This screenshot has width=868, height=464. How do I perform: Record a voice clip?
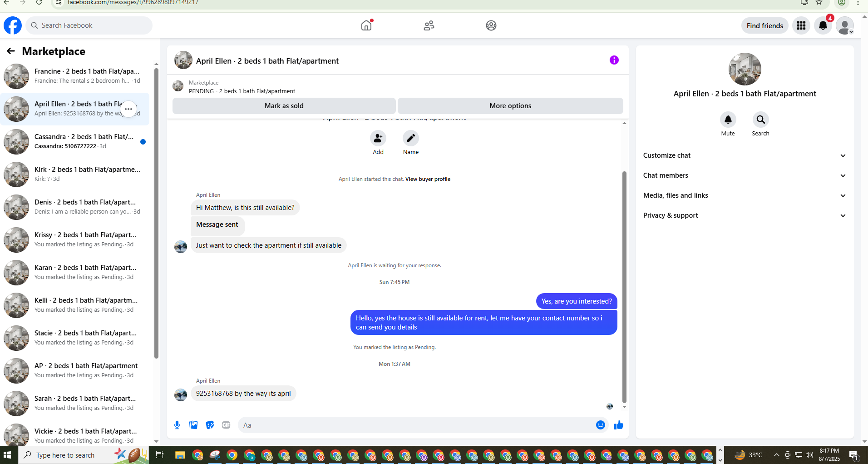[x=177, y=425]
